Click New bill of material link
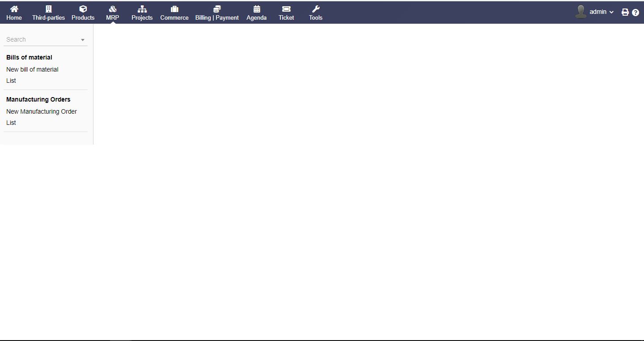Screen dimensions: 644x341 point(32,69)
